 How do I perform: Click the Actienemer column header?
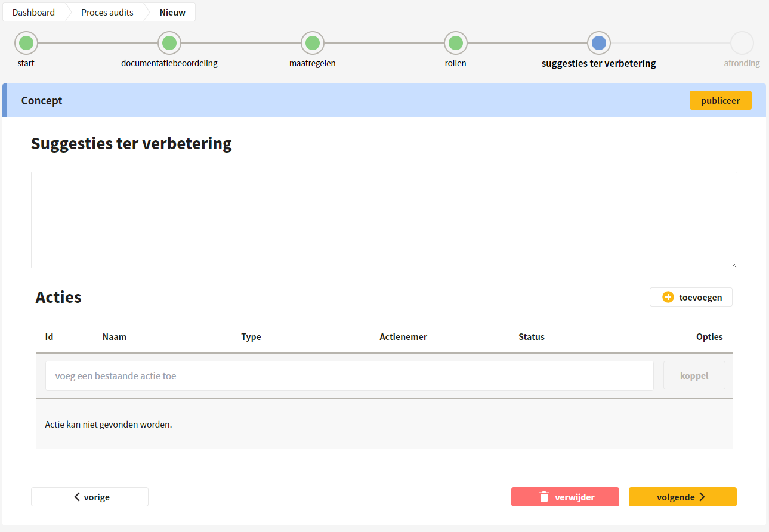click(x=403, y=337)
